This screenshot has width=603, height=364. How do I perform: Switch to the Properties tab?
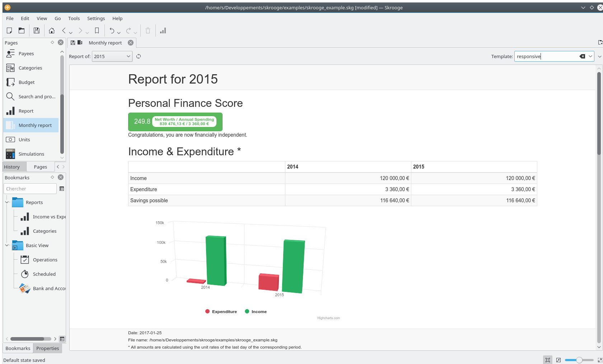click(47, 348)
